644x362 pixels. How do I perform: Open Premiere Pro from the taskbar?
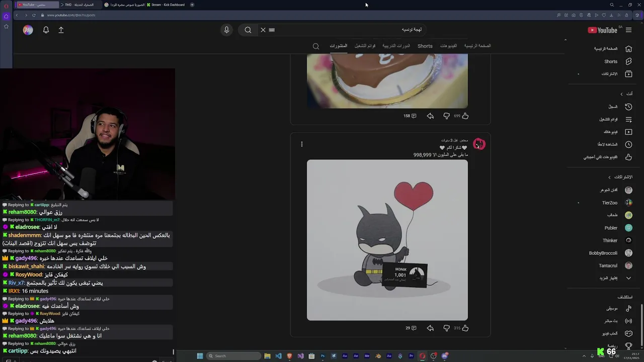pos(411,356)
